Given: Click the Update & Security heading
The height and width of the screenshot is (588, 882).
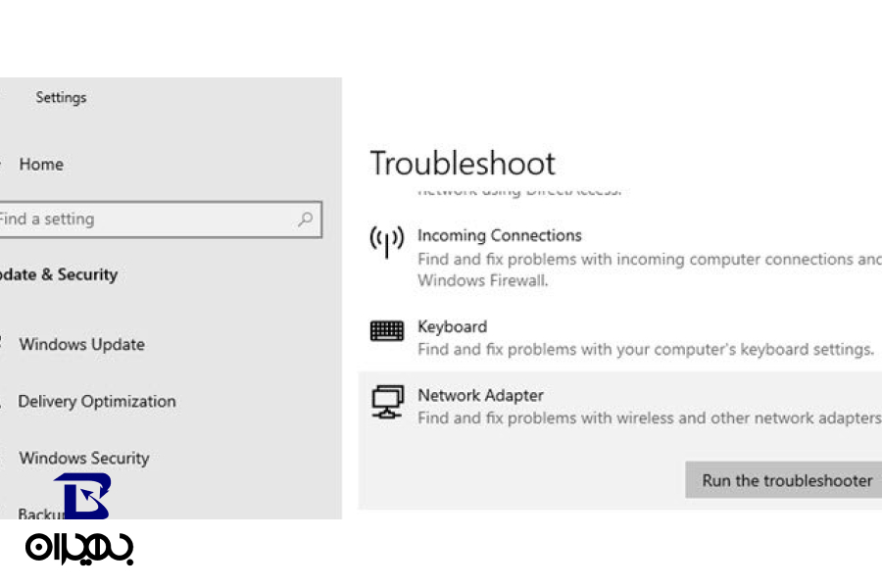Looking at the screenshot, I should [59, 274].
